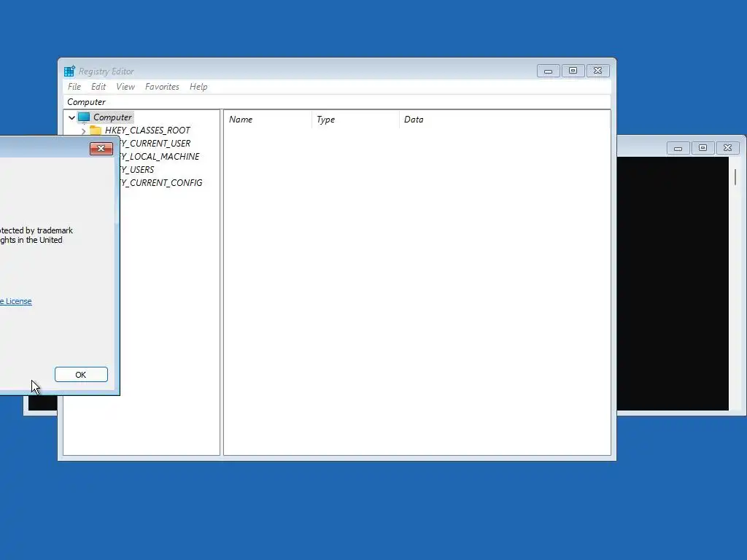
Task: Click the Data column header
Action: click(x=505, y=120)
